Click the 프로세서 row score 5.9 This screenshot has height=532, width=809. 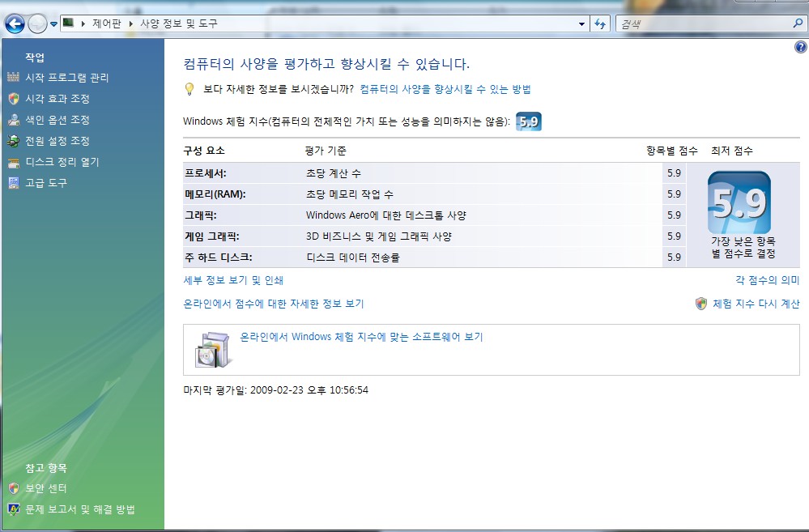pos(674,173)
